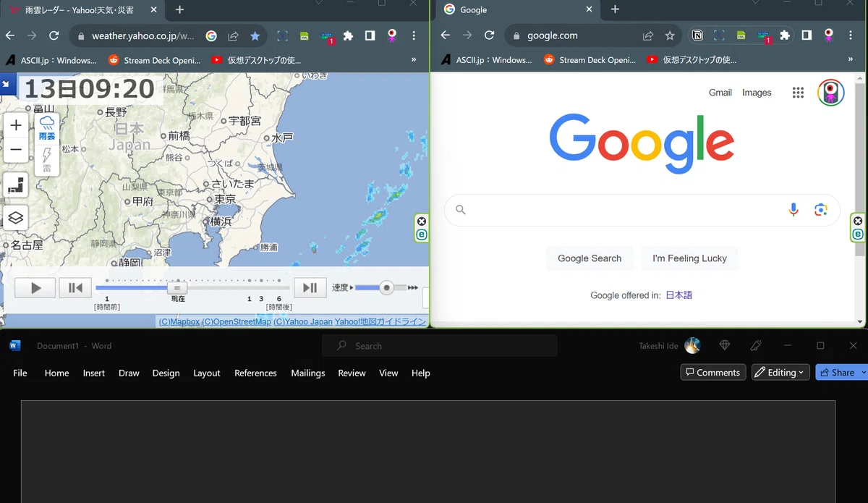868x503 pixels.
Task: Switch Google to 日本語
Action: point(679,295)
